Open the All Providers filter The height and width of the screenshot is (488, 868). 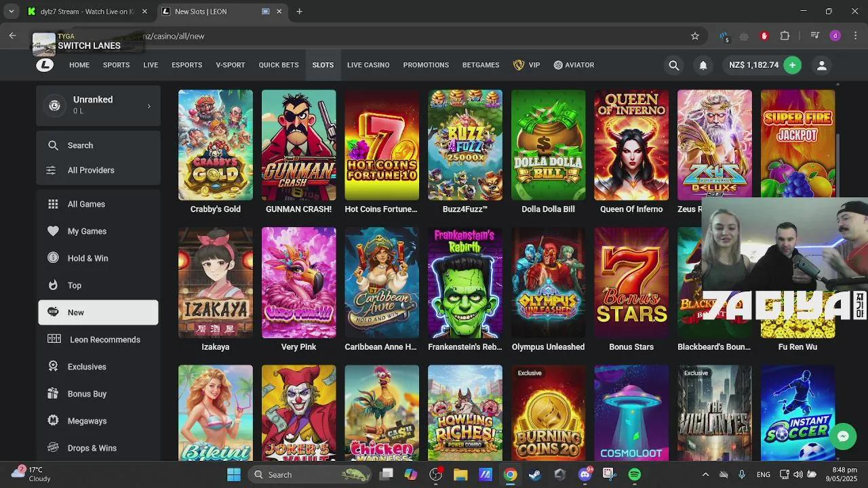(x=98, y=170)
